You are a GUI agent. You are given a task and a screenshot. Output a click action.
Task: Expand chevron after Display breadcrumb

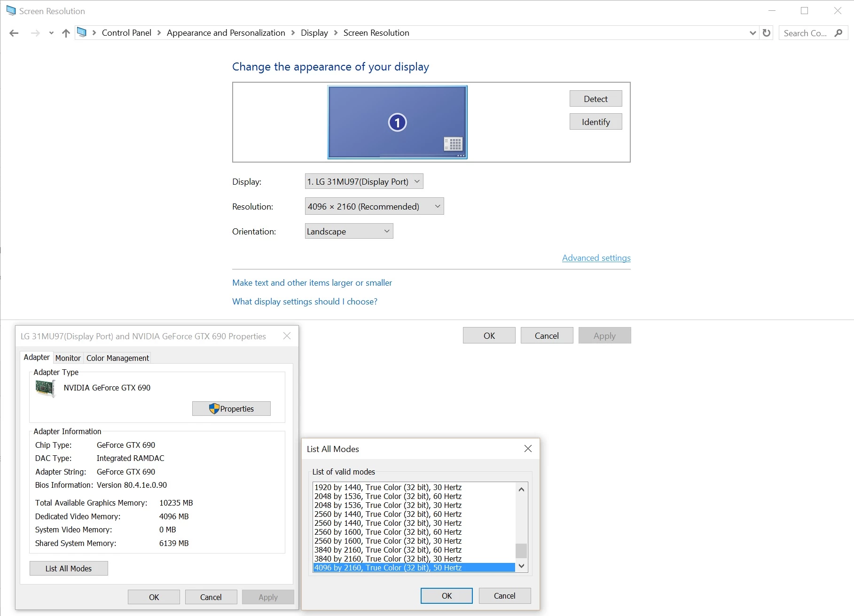[x=336, y=33]
